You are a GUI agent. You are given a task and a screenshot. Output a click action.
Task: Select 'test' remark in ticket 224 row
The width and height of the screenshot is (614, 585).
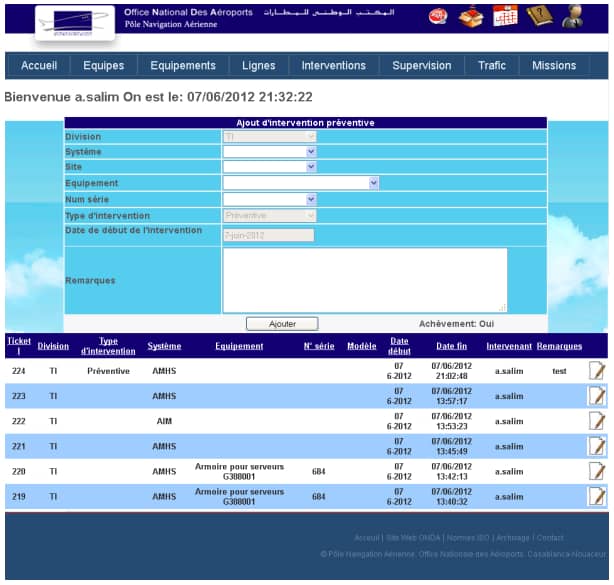point(559,371)
